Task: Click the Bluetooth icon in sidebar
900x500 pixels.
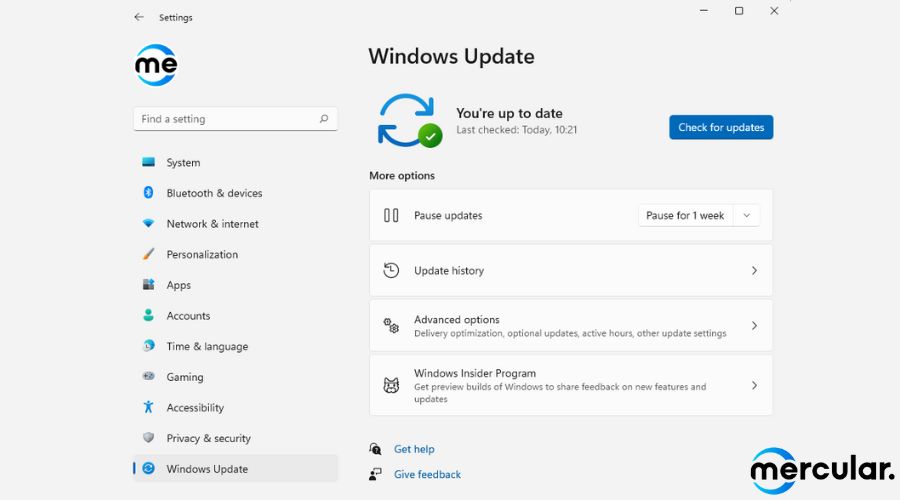Action: (149, 193)
